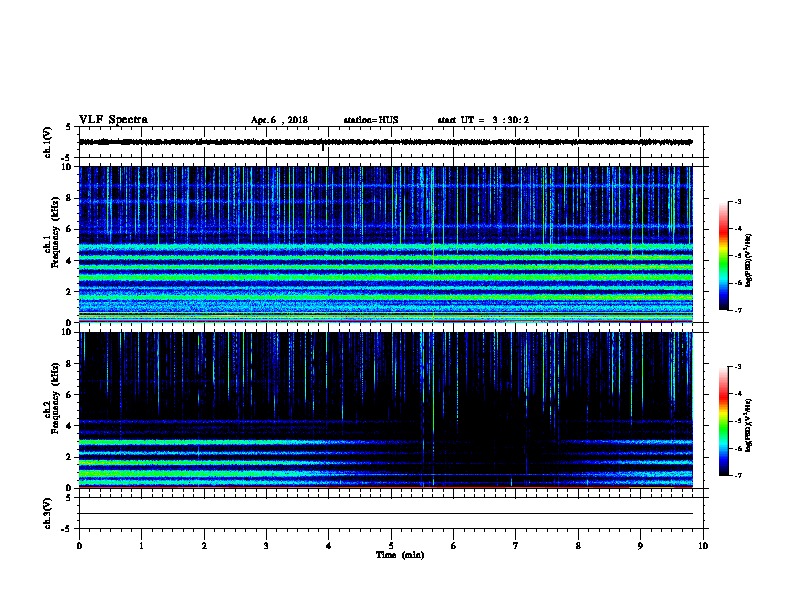Viewport: 792px width, 612px height.
Task: Click the ch.1 color bar log(PSD) label
Action: point(748,261)
